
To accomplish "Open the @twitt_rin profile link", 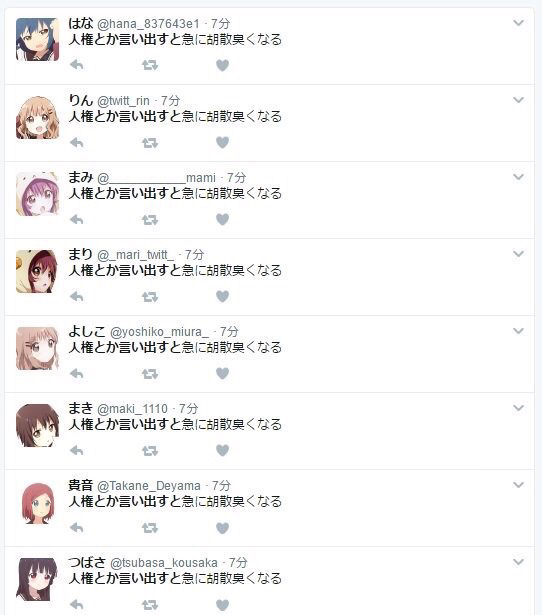I will [x=123, y=101].
